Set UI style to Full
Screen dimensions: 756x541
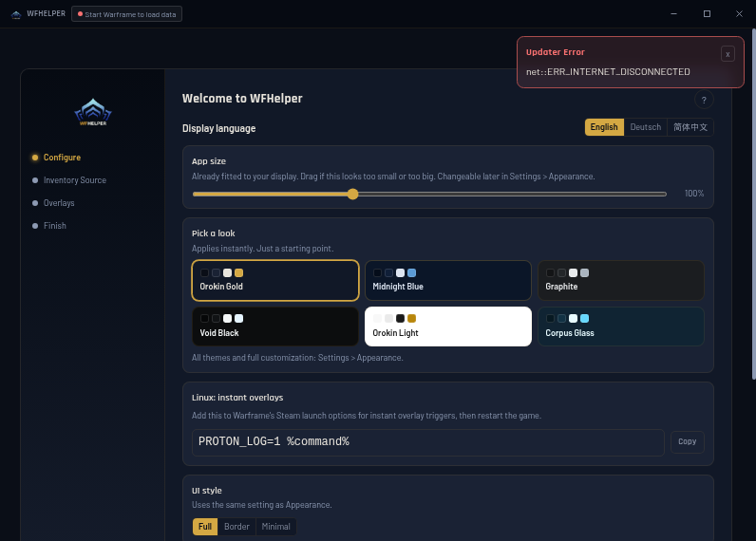(x=205, y=527)
